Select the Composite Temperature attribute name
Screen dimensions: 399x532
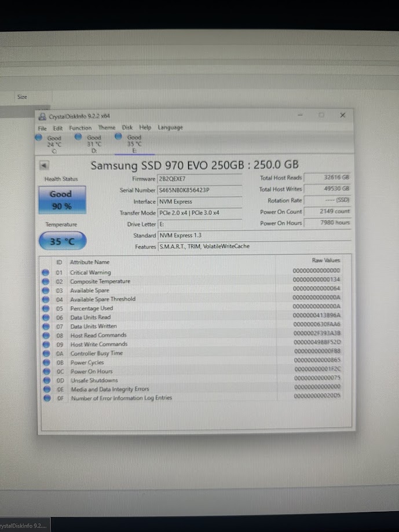point(100,281)
